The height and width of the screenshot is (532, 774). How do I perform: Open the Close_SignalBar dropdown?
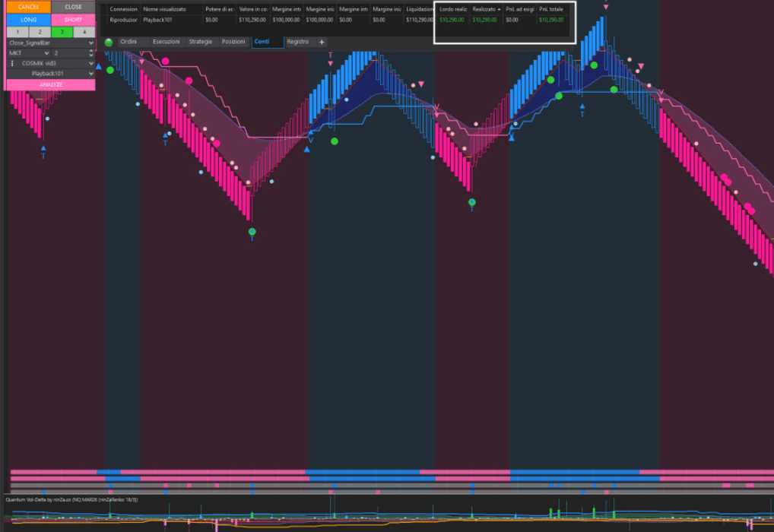click(51, 43)
